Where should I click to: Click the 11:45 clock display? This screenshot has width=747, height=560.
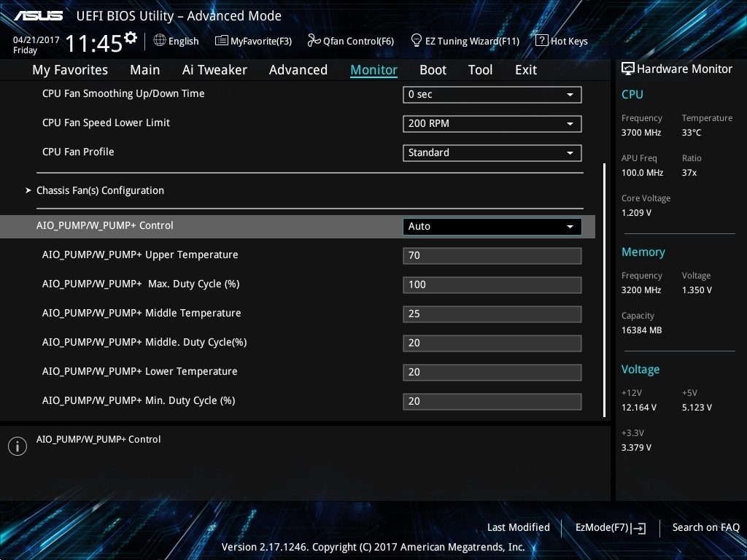pyautogui.click(x=94, y=43)
